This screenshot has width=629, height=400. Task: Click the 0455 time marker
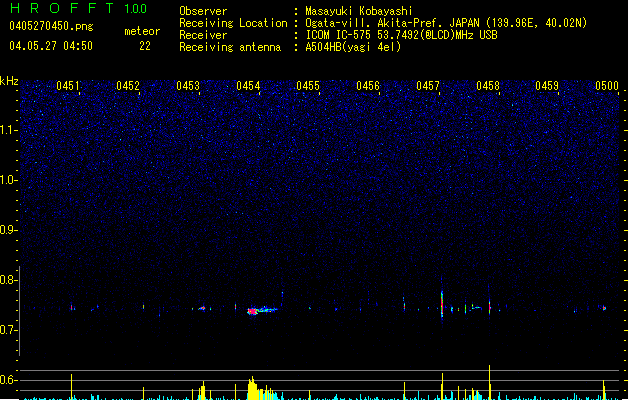coord(308,85)
